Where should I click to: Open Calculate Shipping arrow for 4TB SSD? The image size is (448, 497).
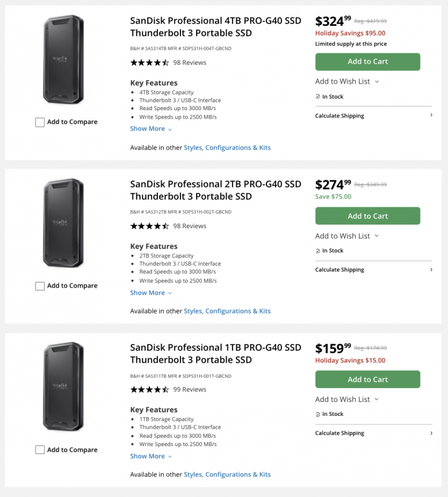[x=431, y=115]
